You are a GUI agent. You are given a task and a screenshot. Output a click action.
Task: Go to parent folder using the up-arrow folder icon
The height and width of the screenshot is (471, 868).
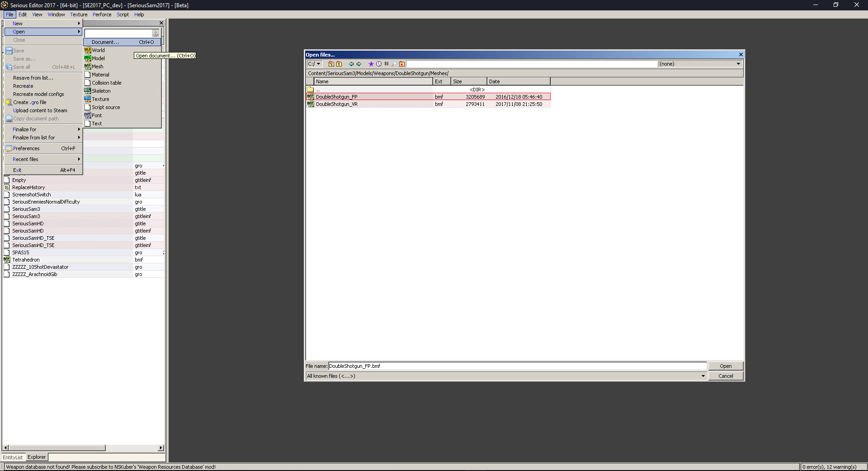(339, 64)
